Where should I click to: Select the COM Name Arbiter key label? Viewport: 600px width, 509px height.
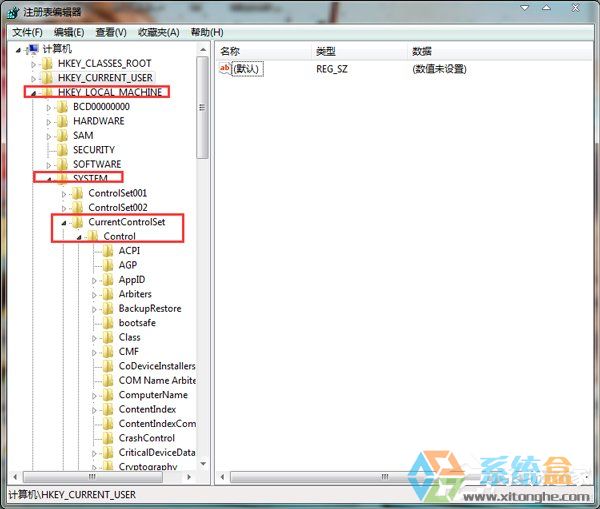157,380
